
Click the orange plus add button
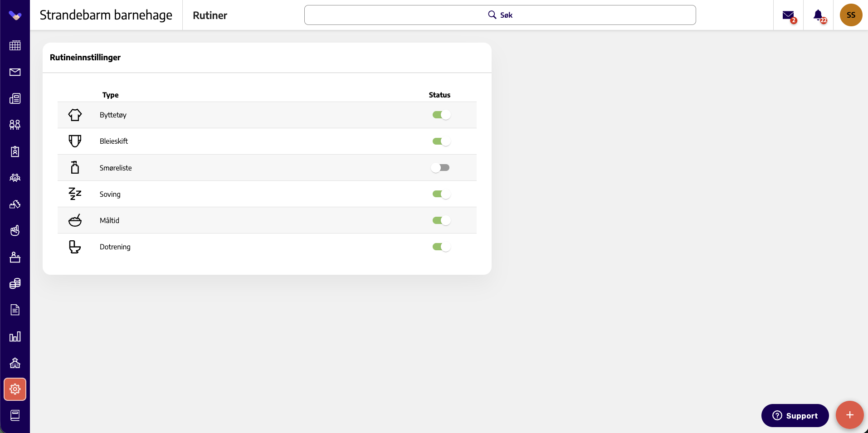coord(850,415)
